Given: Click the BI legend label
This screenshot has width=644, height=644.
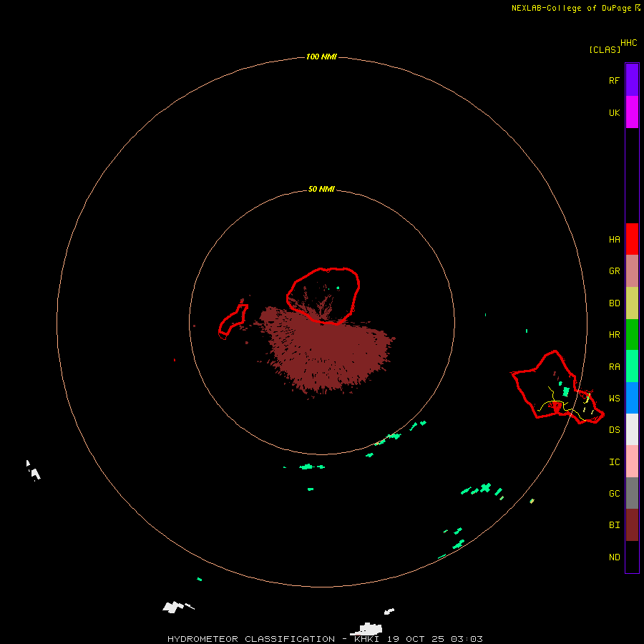Looking at the screenshot, I should point(614,525).
